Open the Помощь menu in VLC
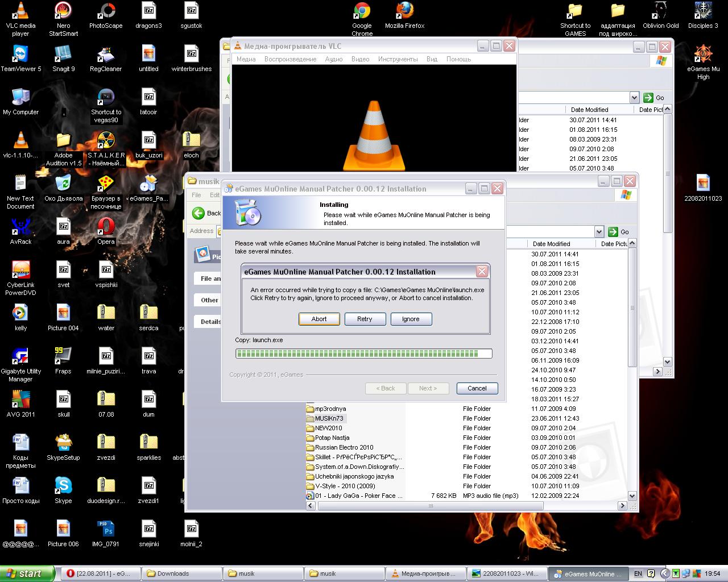The height and width of the screenshot is (582, 728). point(458,59)
